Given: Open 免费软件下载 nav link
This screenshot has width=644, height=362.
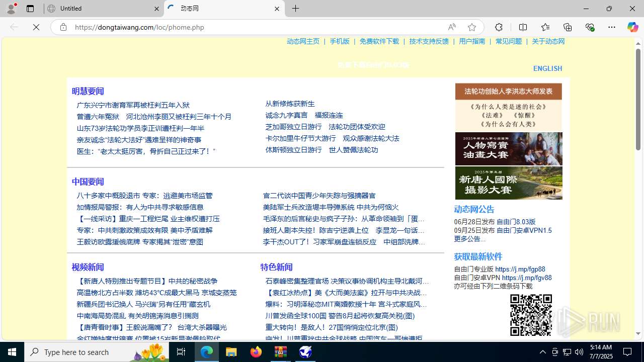Looking at the screenshot, I should pos(379,41).
